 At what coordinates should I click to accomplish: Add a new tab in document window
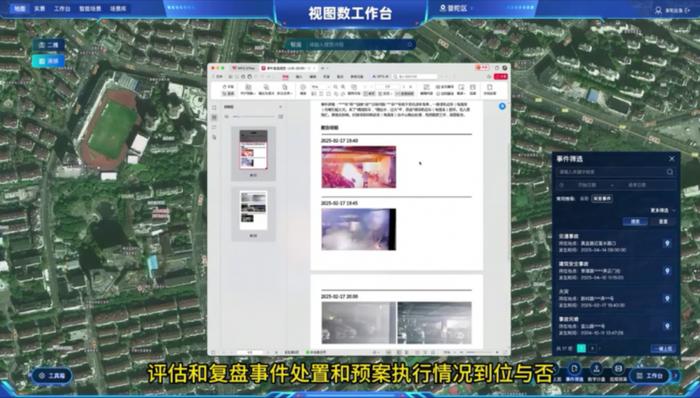[x=322, y=68]
